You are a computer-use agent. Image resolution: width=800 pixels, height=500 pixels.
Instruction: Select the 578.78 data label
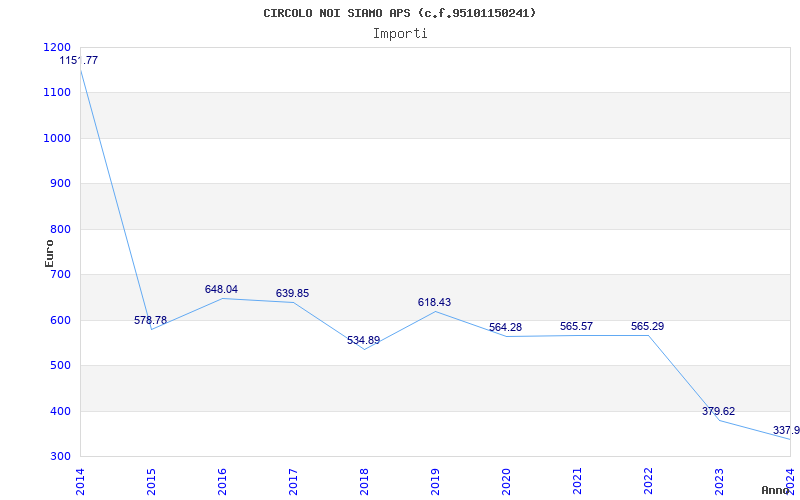point(151,320)
